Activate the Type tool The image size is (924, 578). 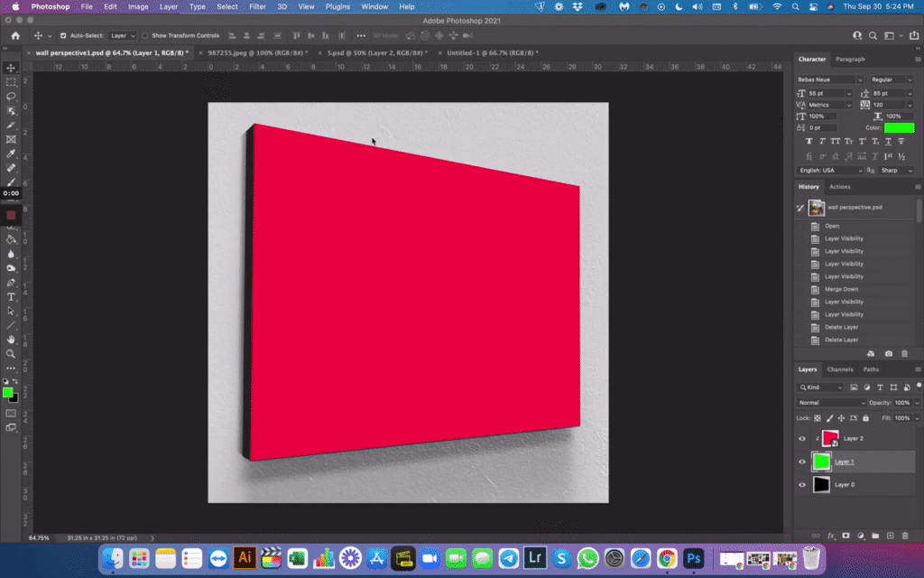coord(11,296)
